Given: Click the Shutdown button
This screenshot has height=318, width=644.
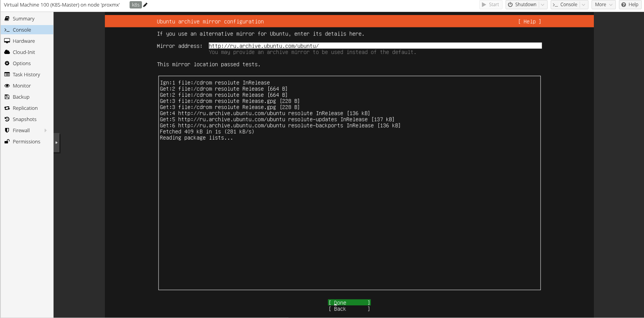Looking at the screenshot, I should click(522, 5).
